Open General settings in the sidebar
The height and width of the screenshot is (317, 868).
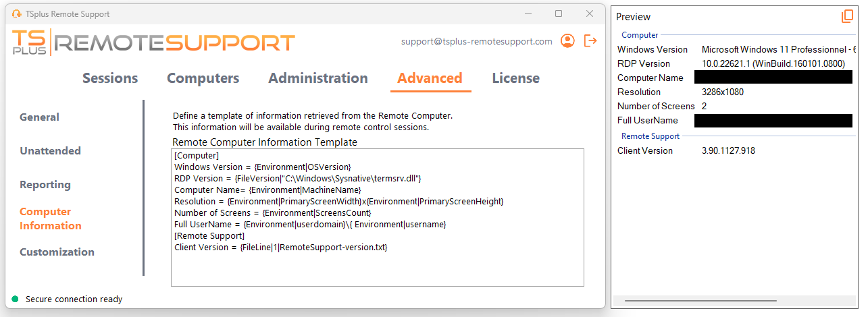(39, 117)
